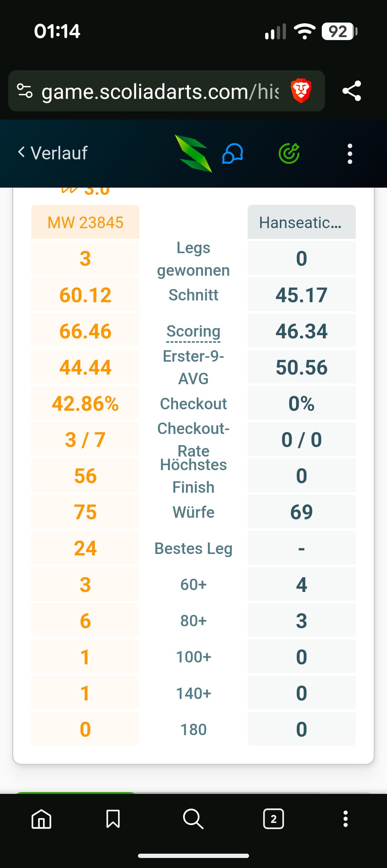Open the browser bottom three-dot menu

coord(345,819)
